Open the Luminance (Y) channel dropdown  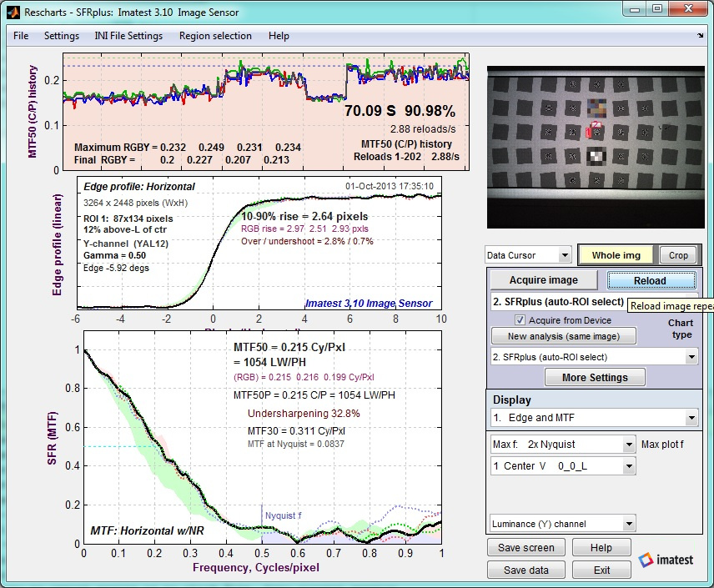tap(563, 524)
